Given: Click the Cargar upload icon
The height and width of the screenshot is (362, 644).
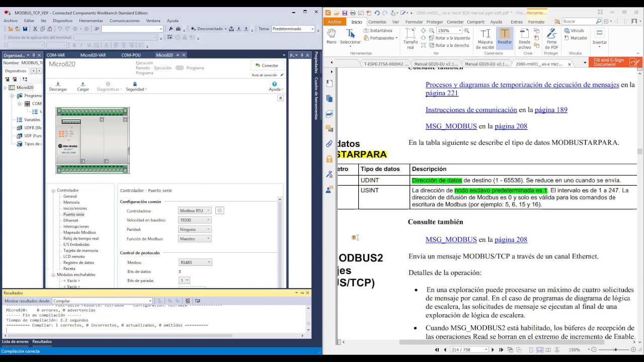Looking at the screenshot, I should 83,84.
